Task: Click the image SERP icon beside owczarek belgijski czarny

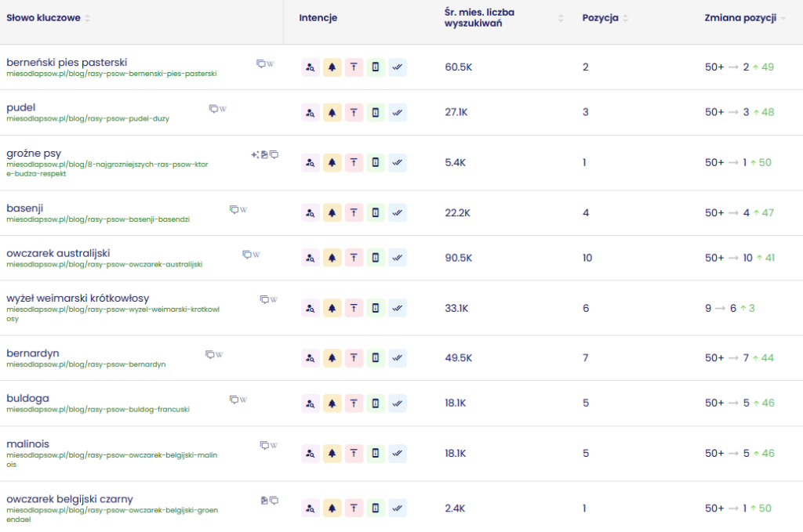Action: pos(264,500)
